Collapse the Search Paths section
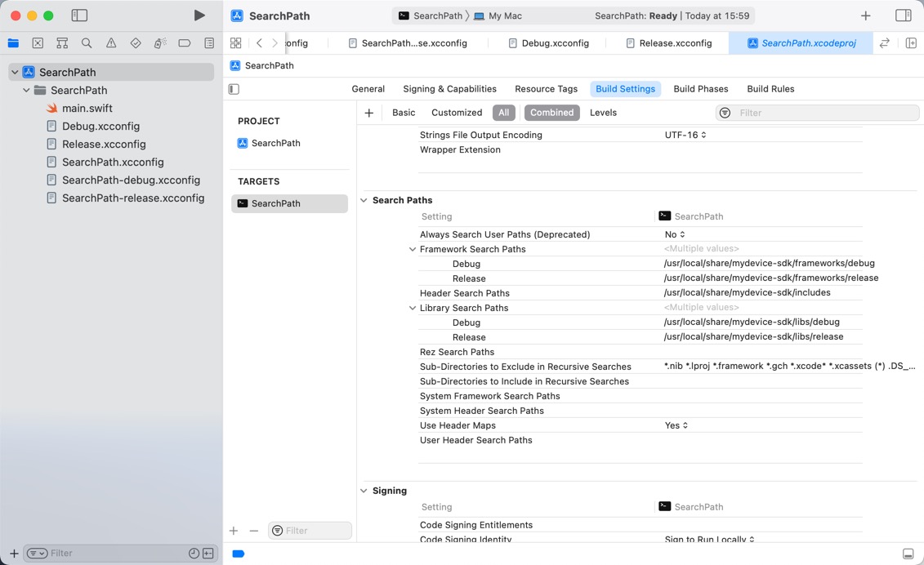The image size is (924, 565). (364, 200)
